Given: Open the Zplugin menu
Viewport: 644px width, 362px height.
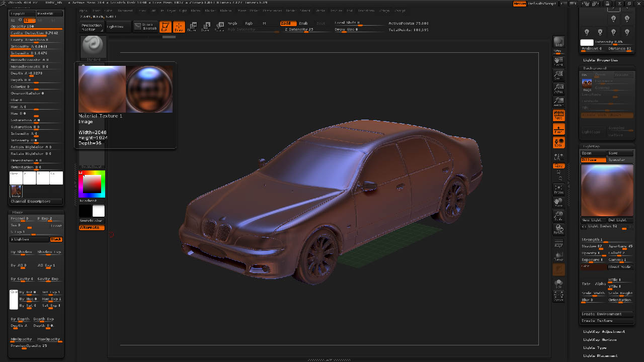Looking at the screenshot, I should click(x=384, y=11).
